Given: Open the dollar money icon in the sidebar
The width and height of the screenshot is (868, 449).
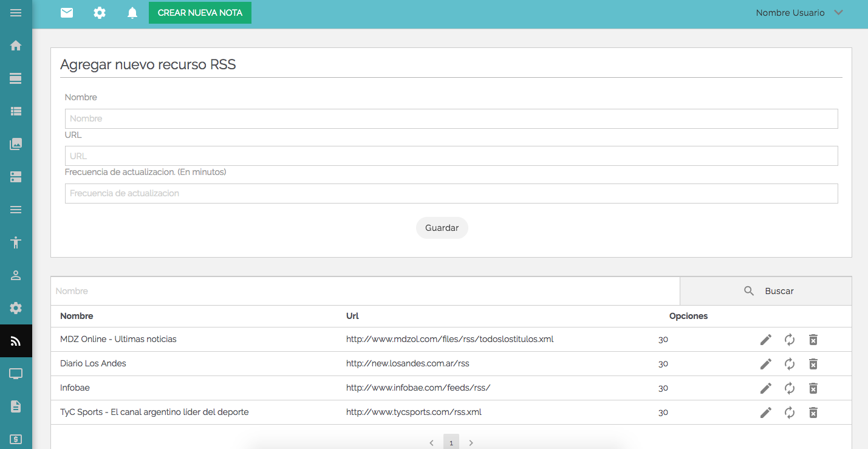Looking at the screenshot, I should click(x=16, y=439).
